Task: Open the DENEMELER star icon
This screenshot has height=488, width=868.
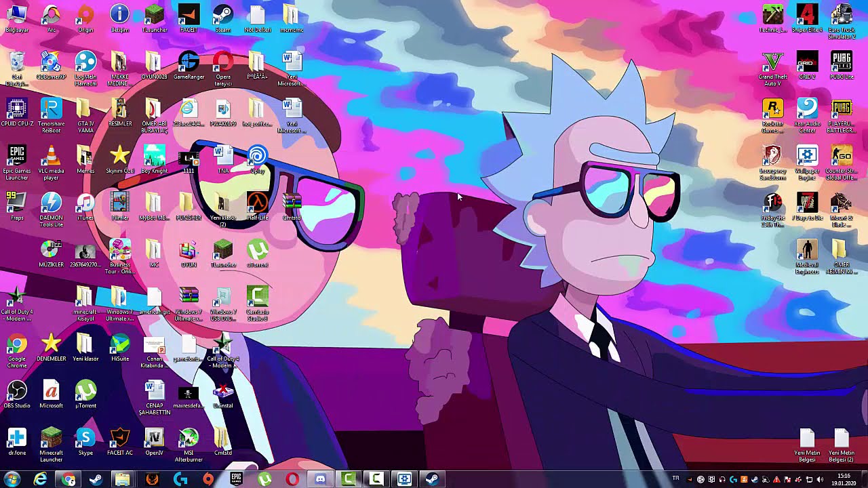Action: tap(51, 347)
